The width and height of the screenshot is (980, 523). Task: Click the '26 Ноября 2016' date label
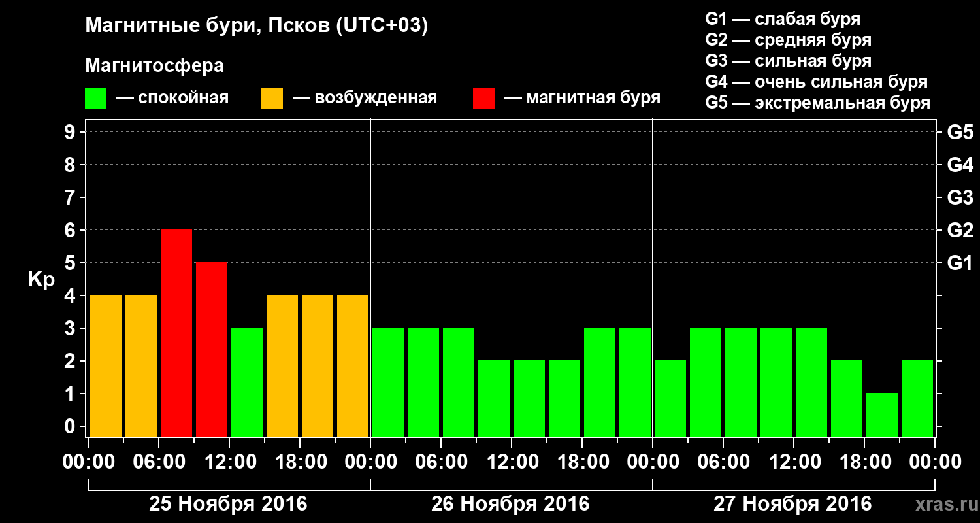tap(510, 504)
